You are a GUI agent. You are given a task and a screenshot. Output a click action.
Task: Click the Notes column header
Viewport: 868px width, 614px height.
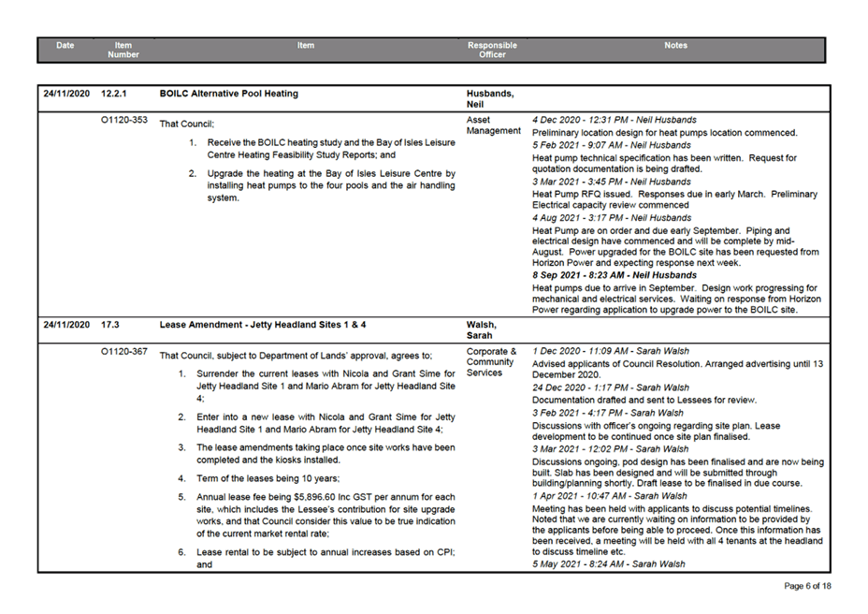pyautogui.click(x=675, y=44)
